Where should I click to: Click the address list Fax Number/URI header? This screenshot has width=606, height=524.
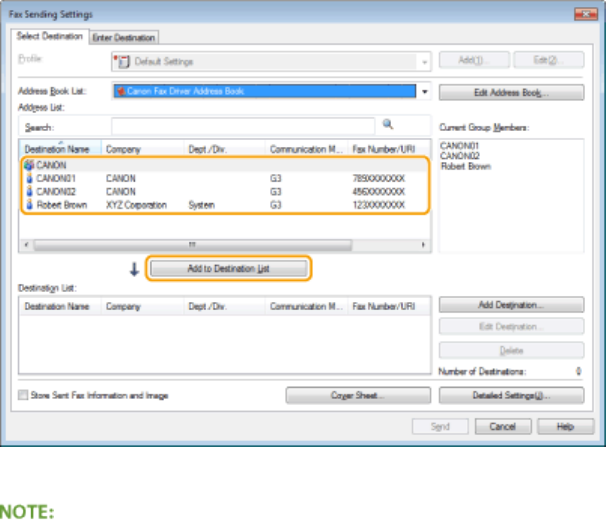(x=389, y=149)
